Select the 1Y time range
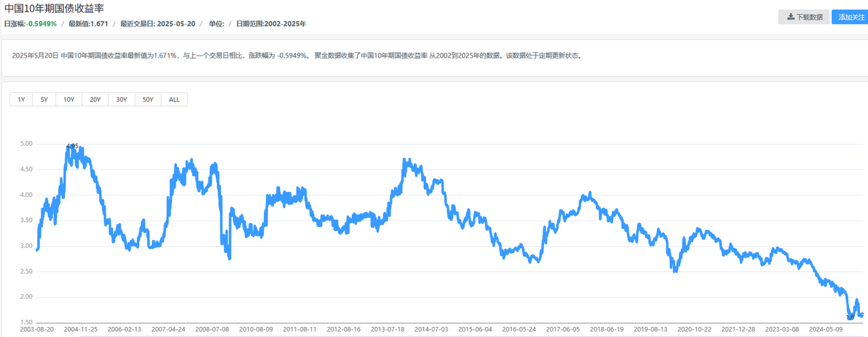 [21, 100]
